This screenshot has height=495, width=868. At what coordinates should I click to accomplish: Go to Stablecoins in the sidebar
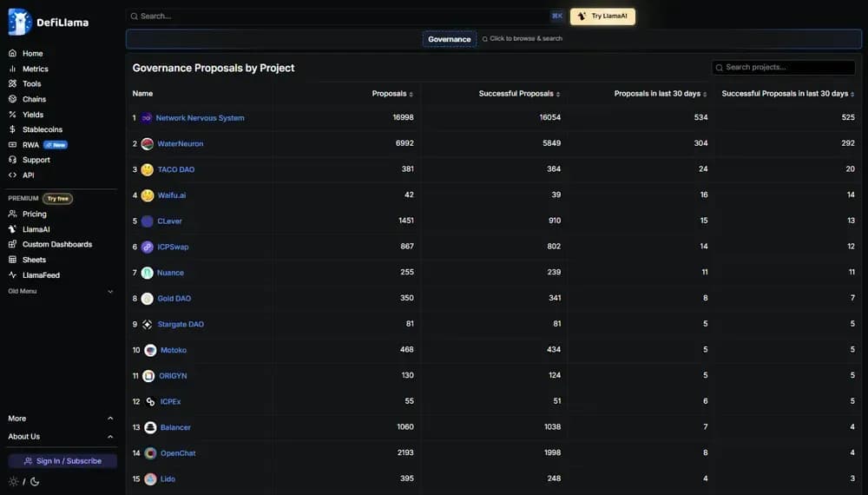coord(42,129)
